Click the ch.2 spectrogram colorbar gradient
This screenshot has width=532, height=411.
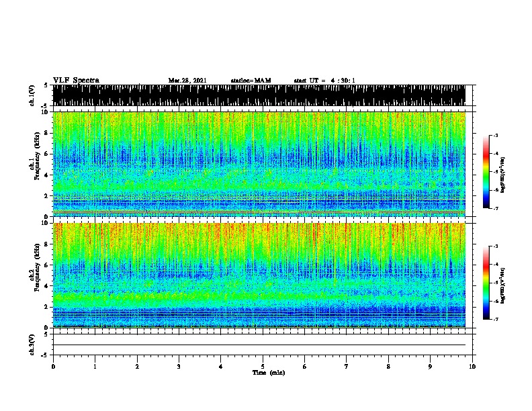coord(486,283)
